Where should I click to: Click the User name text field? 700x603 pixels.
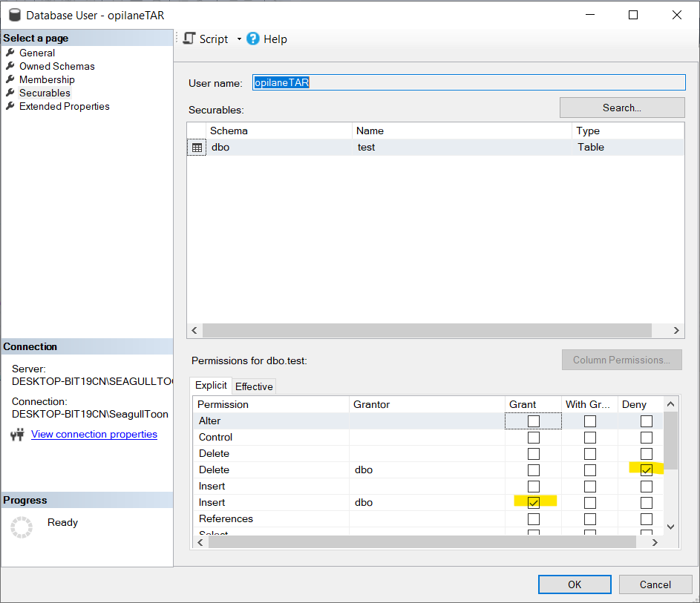click(x=468, y=82)
